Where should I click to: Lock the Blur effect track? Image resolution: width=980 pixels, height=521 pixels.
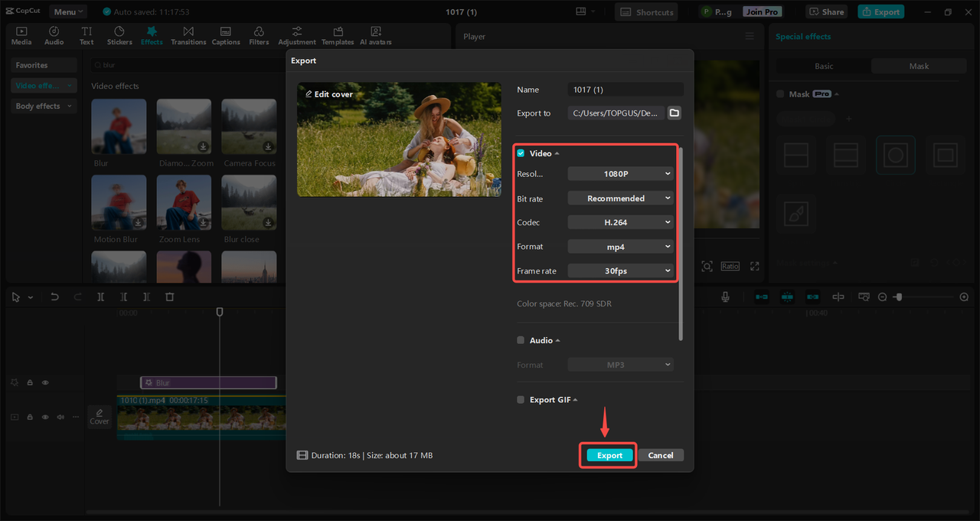30,382
